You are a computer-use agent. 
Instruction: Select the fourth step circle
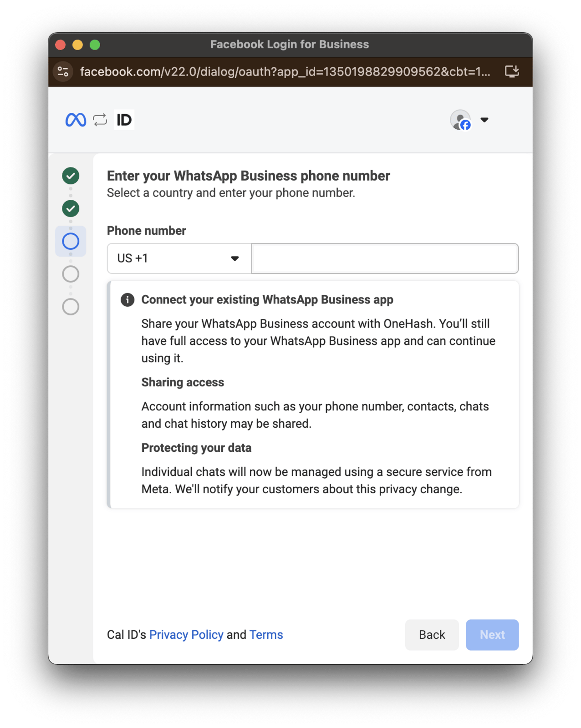tap(71, 274)
